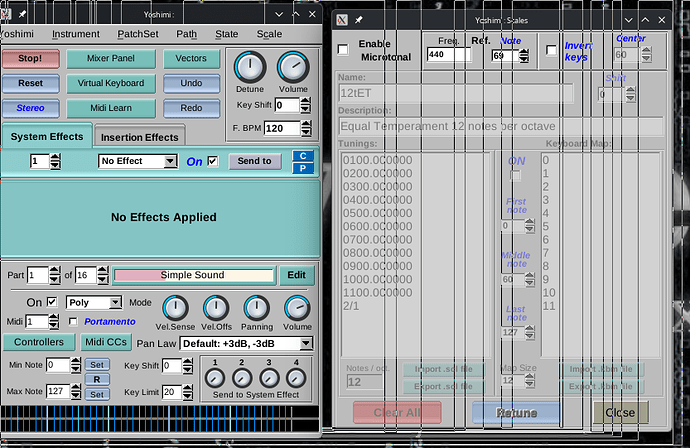The height and width of the screenshot is (448, 690).
Task: Open the Vectors window
Action: (x=191, y=59)
